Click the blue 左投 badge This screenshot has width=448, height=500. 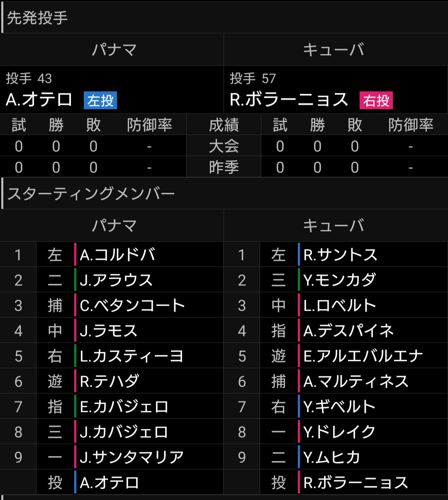pyautogui.click(x=100, y=100)
